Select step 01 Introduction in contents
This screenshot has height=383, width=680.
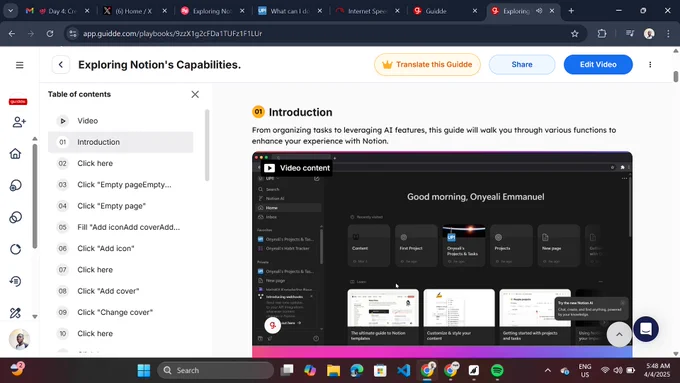(121, 142)
